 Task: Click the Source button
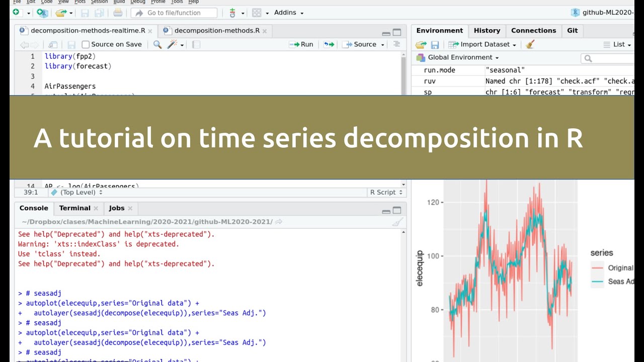[x=359, y=44]
